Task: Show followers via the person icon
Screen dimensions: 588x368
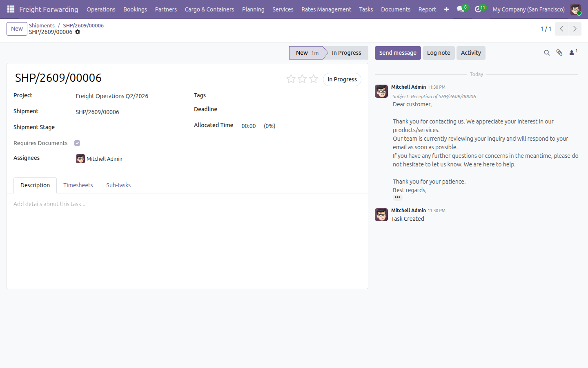Action: [x=573, y=52]
